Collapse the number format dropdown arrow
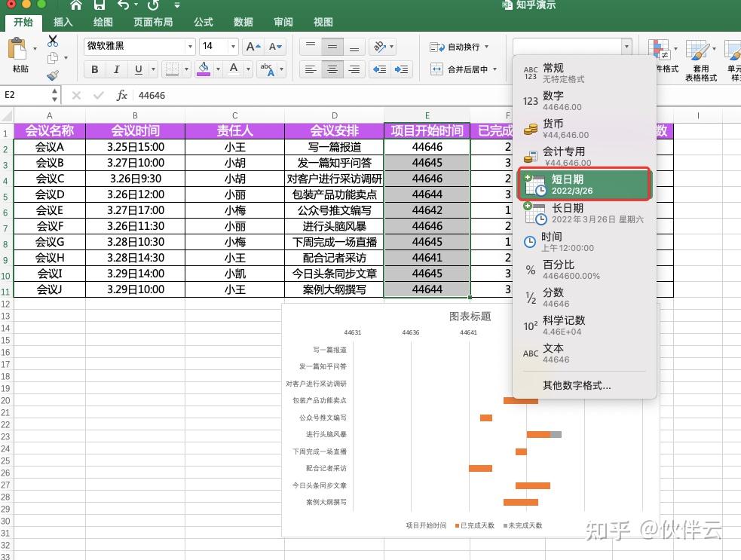 point(626,46)
